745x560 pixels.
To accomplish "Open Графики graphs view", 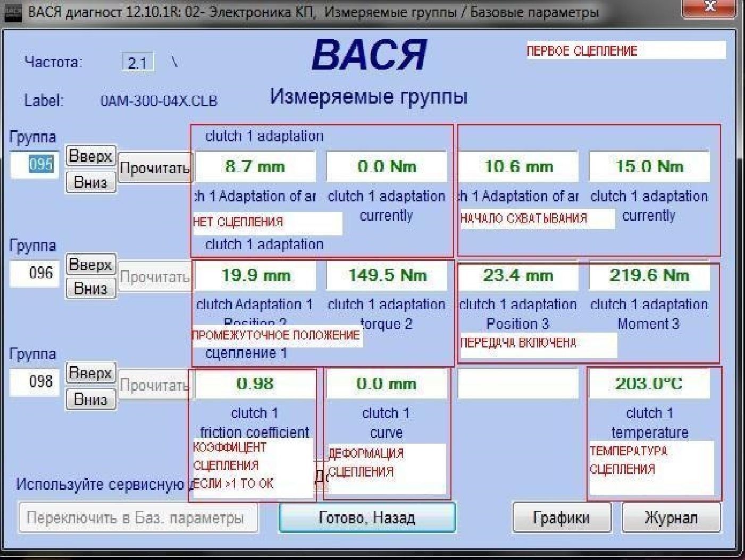I will click(562, 517).
